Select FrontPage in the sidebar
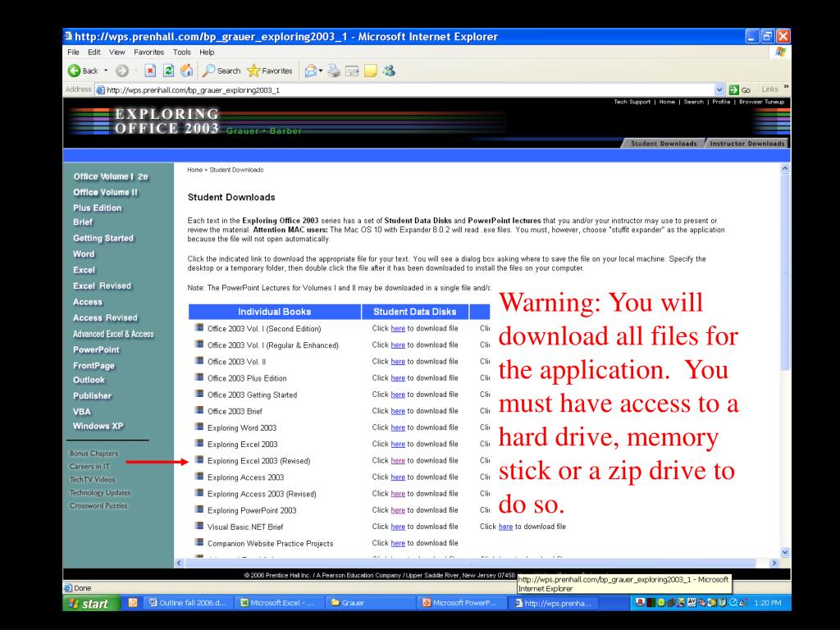 pyautogui.click(x=94, y=365)
